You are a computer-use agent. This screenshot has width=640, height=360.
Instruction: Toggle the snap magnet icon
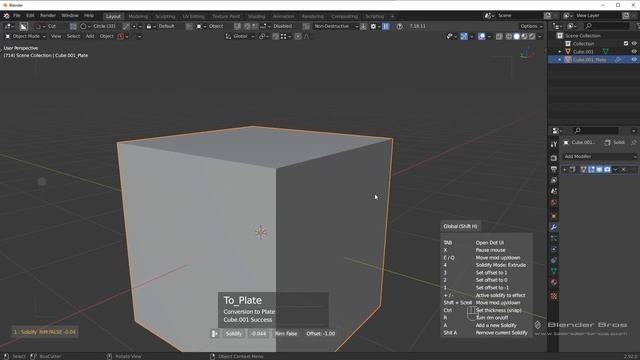click(x=276, y=36)
